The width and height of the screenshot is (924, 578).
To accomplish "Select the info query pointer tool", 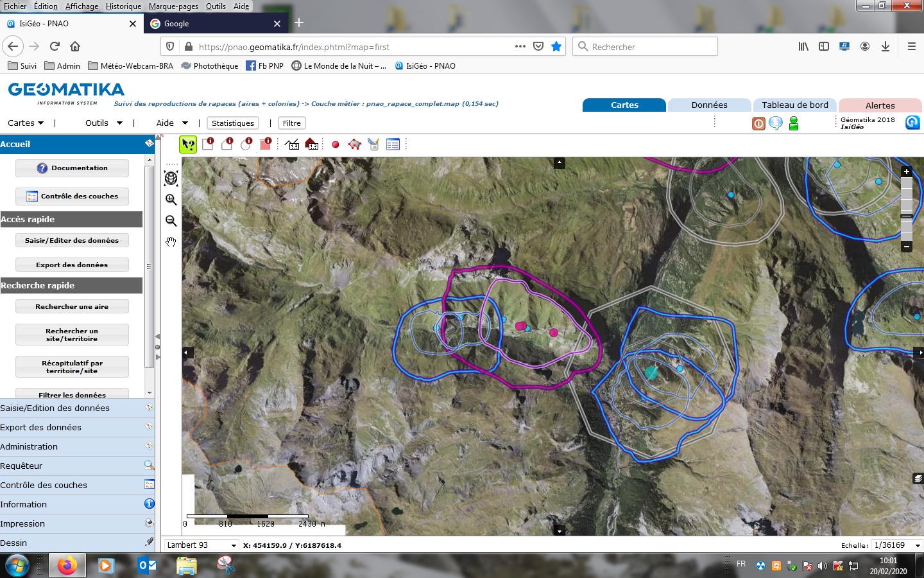I will pyautogui.click(x=188, y=144).
